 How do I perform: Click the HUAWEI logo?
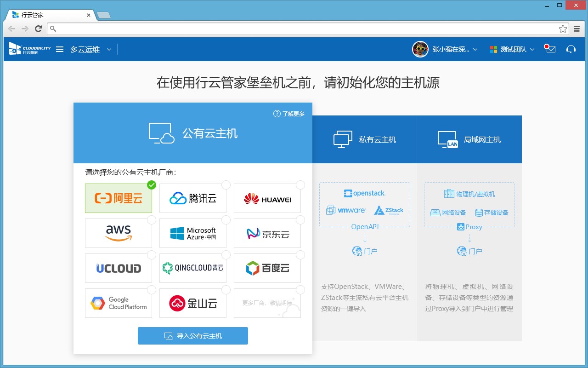[x=267, y=199]
